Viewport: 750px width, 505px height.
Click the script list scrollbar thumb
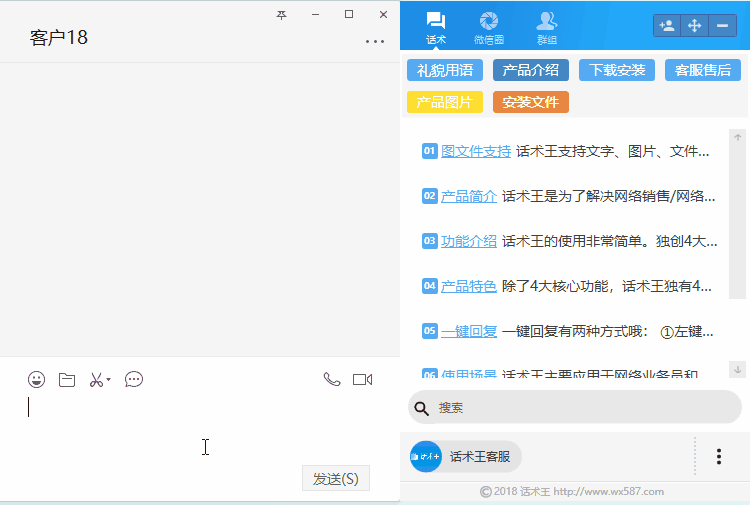coord(738,222)
